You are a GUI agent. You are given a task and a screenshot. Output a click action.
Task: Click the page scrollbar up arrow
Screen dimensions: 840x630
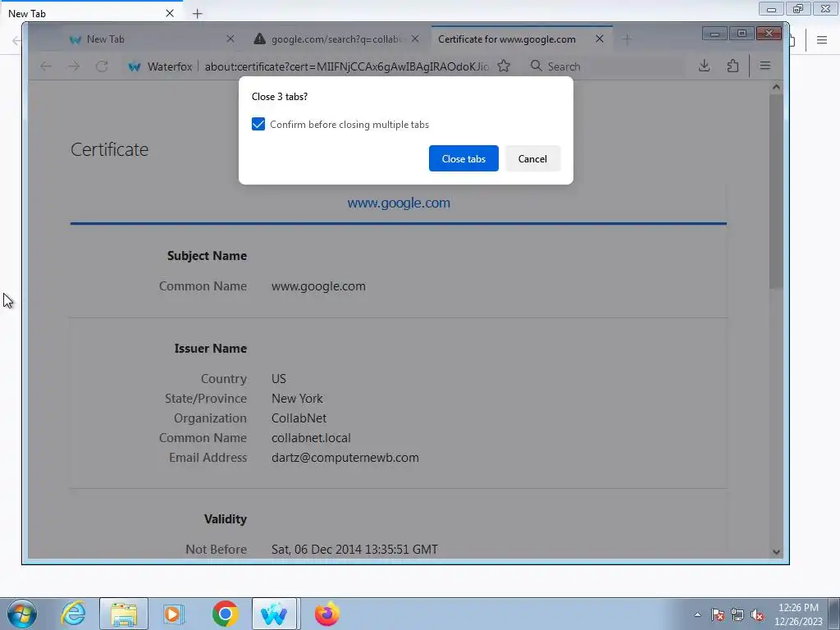coord(776,87)
